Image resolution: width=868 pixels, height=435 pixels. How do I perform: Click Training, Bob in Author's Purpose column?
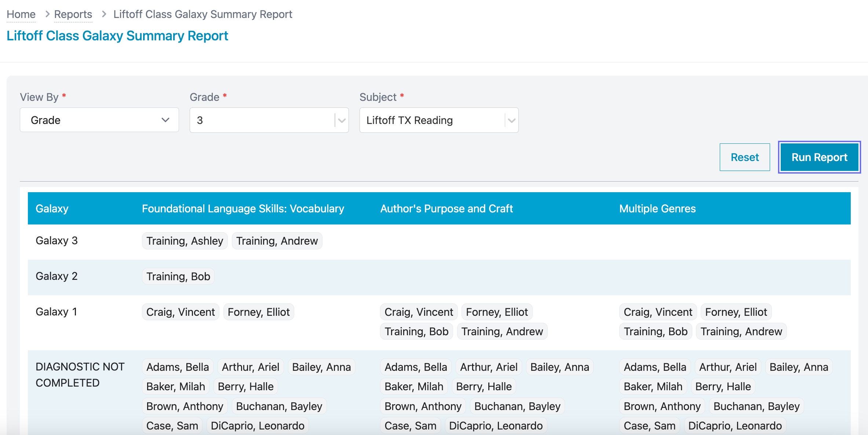[x=416, y=331]
